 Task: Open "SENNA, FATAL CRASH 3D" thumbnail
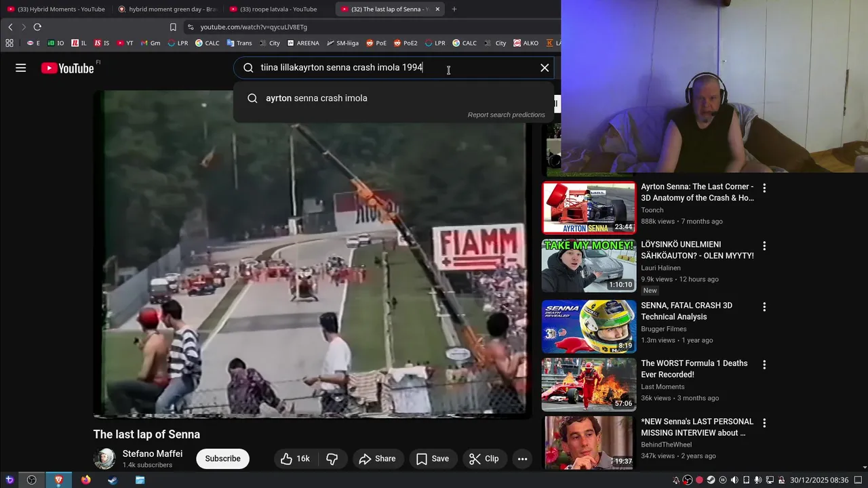point(589,327)
